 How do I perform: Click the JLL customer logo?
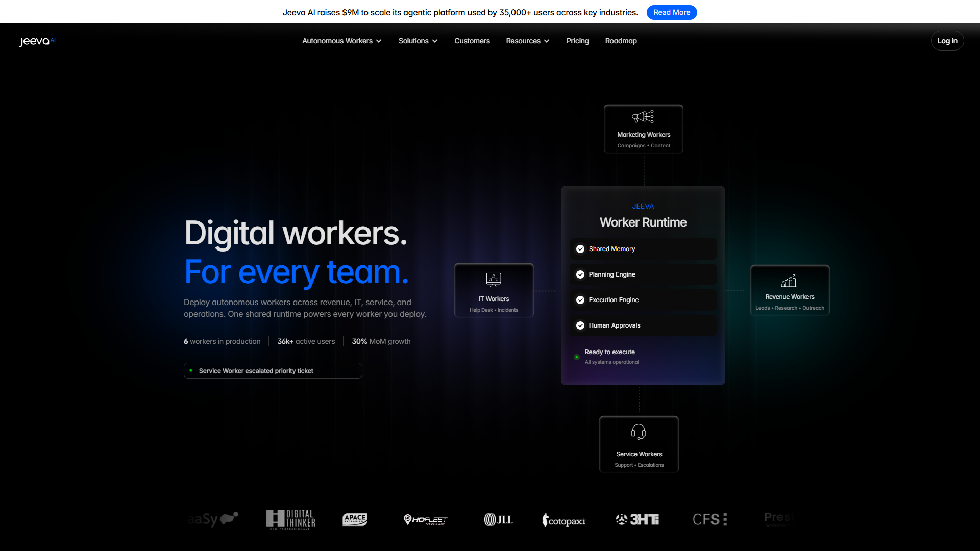point(498,519)
